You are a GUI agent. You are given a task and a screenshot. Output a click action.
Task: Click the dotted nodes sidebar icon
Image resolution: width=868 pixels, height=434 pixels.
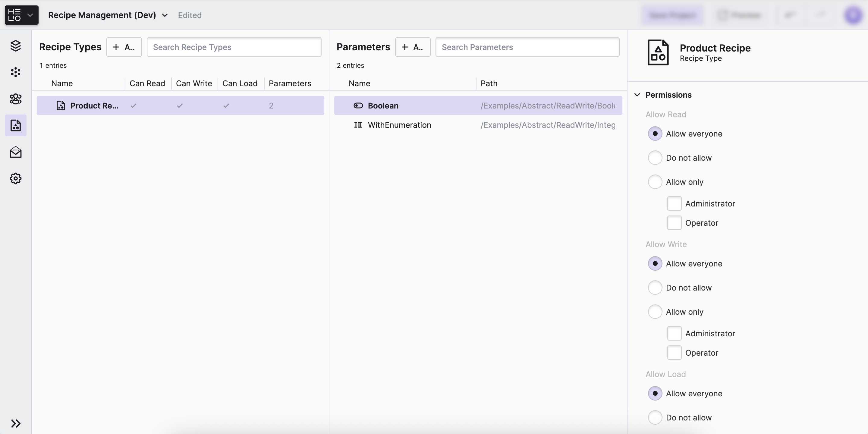tap(15, 72)
